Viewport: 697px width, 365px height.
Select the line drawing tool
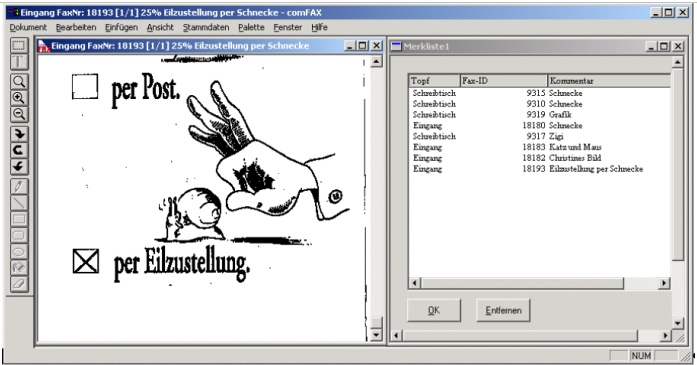[x=19, y=203]
